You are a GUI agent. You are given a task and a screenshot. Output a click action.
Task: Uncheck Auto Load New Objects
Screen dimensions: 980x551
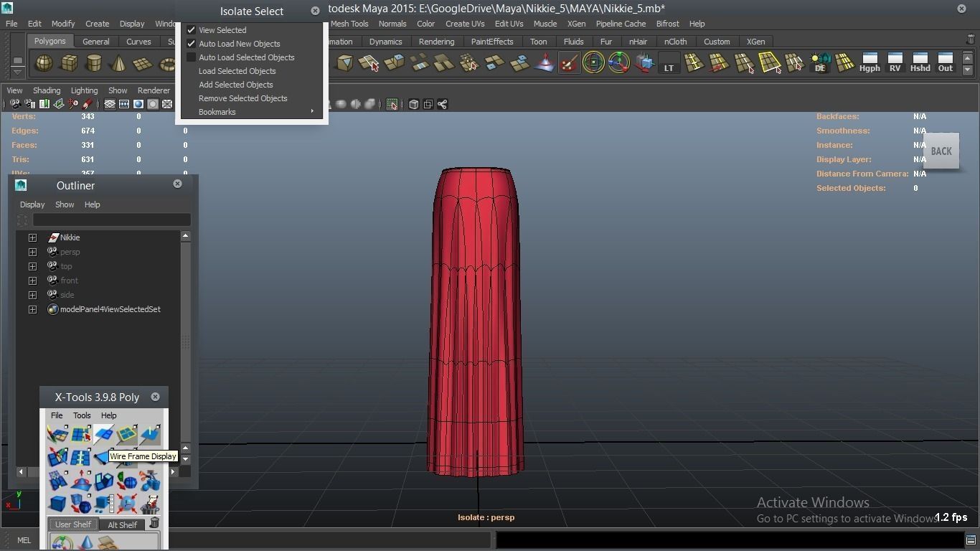(x=192, y=44)
